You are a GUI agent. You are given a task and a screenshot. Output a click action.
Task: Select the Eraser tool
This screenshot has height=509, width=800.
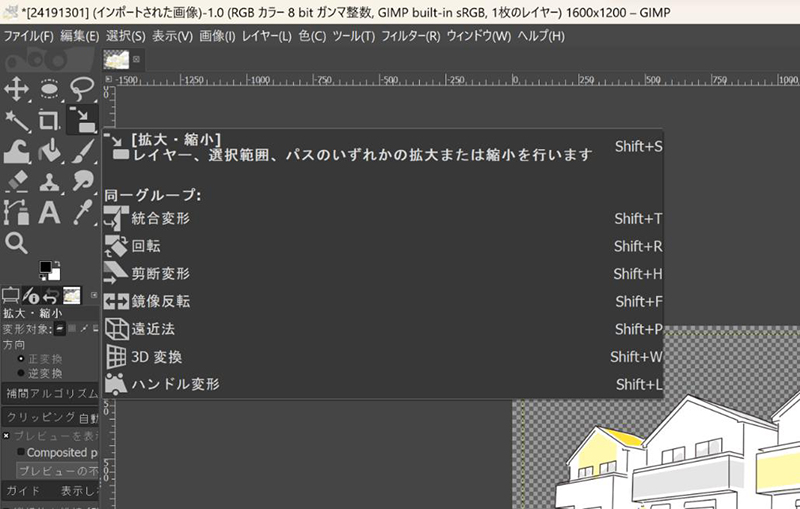pos(16,182)
